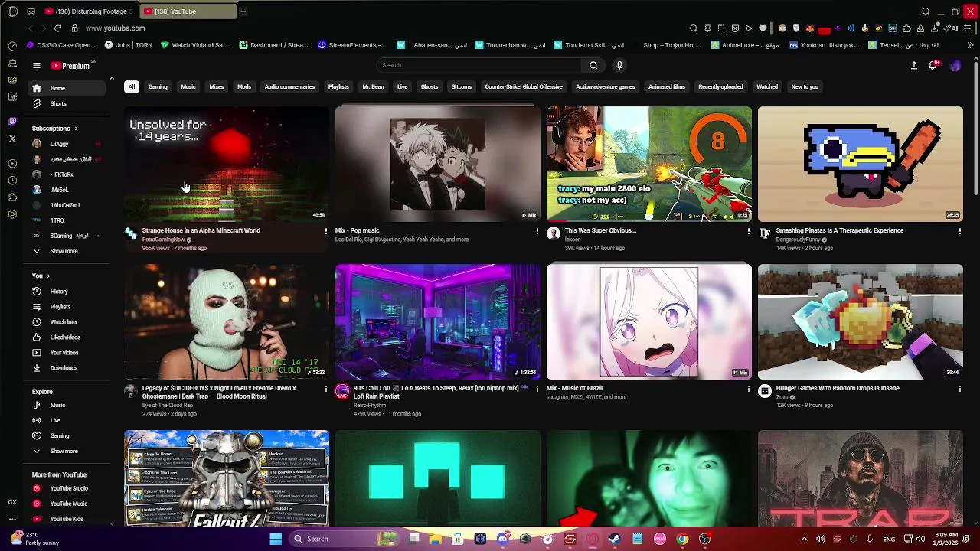Screen dimensions: 980x551
Task: Open Jobs | TORN bookmark
Action: click(128, 45)
